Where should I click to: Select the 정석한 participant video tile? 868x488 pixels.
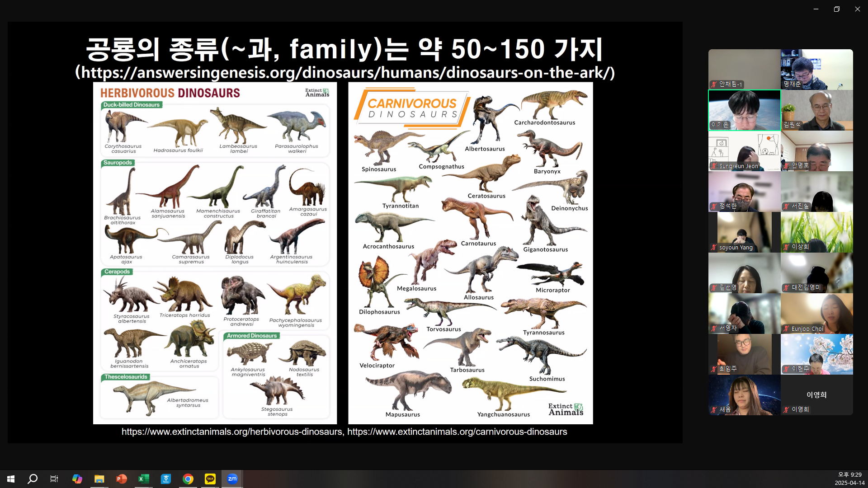click(x=745, y=192)
